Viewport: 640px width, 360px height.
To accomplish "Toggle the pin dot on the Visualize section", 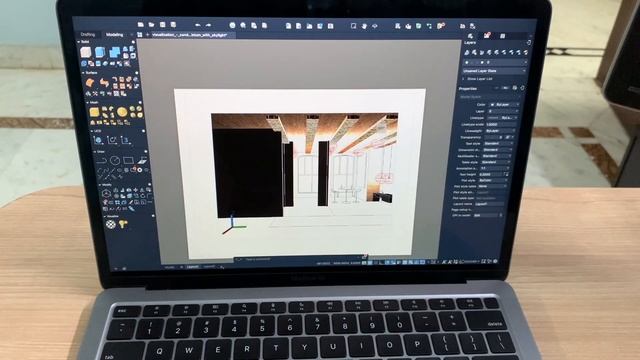I will click(153, 216).
